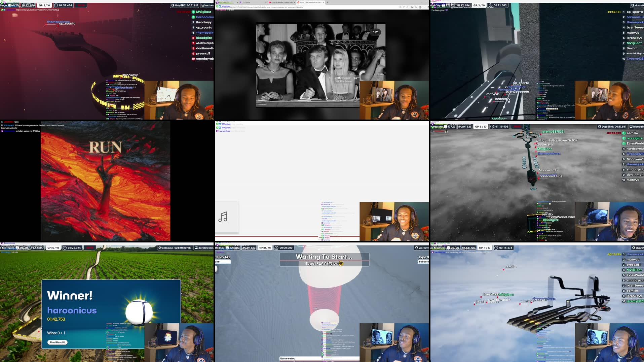The width and height of the screenshot is (644, 362).
Task: Click the moderator sword badge next to MVigilant
Action: click(217, 124)
